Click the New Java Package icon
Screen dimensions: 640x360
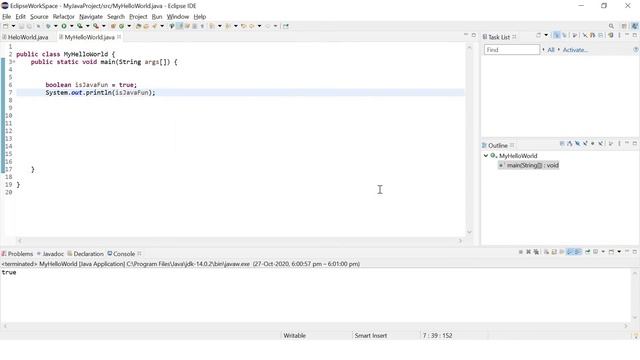pyautogui.click(x=113, y=26)
